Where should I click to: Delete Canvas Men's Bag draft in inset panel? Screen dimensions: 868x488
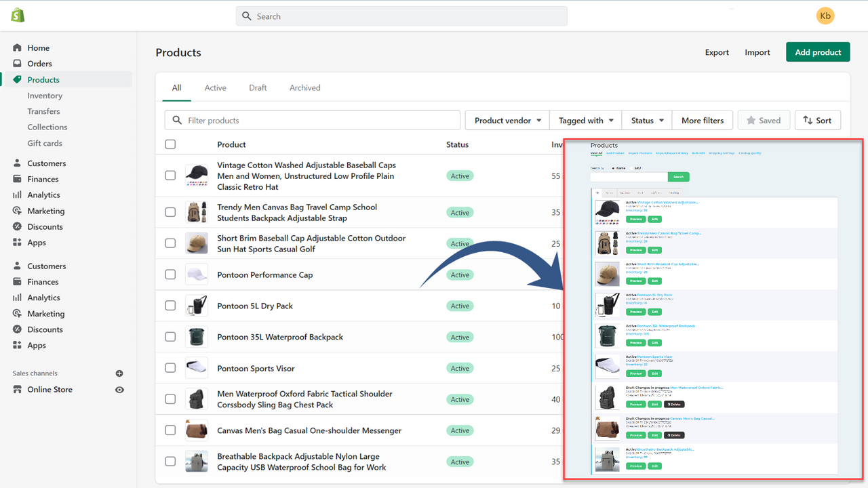[x=674, y=435]
